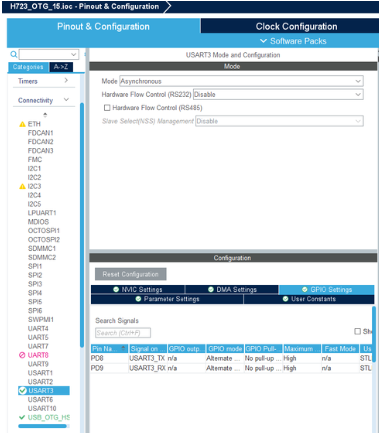Select FDCAN2 in the peripheral list

coord(40,142)
